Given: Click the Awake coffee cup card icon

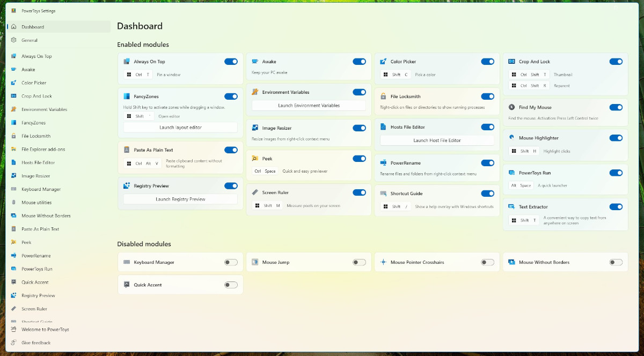Looking at the screenshot, I should click(255, 62).
